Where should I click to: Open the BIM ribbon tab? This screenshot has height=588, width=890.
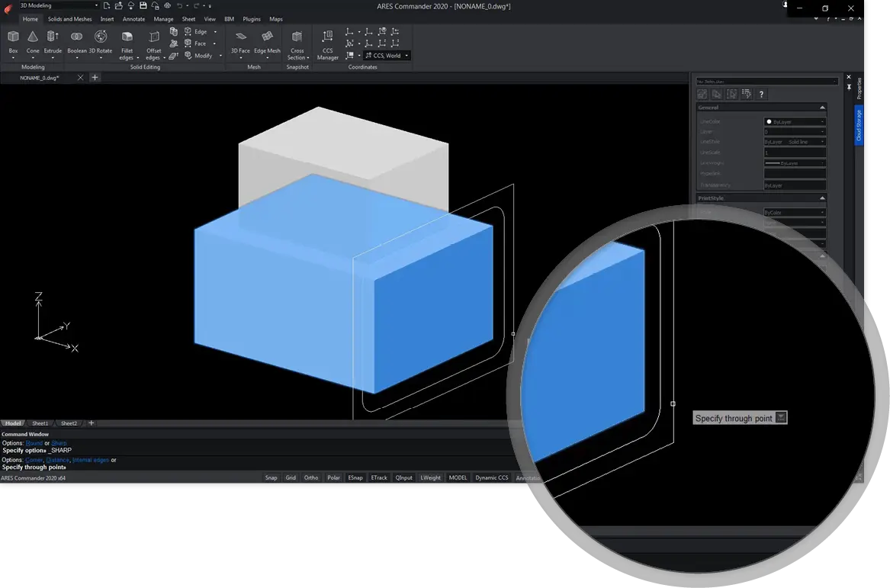click(x=230, y=19)
